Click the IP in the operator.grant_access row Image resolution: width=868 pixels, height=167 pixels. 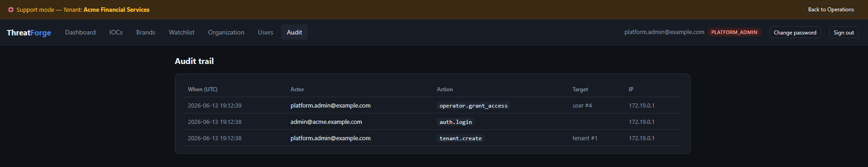click(x=641, y=106)
